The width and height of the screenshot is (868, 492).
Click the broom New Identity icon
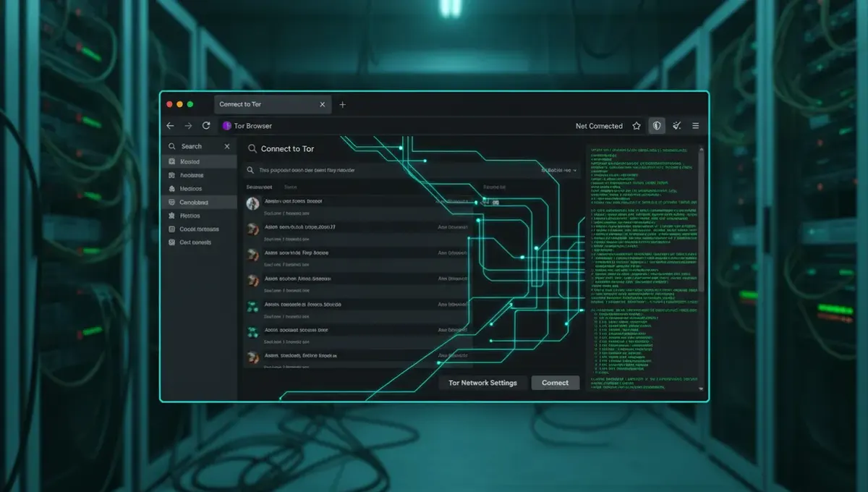pyautogui.click(x=677, y=126)
